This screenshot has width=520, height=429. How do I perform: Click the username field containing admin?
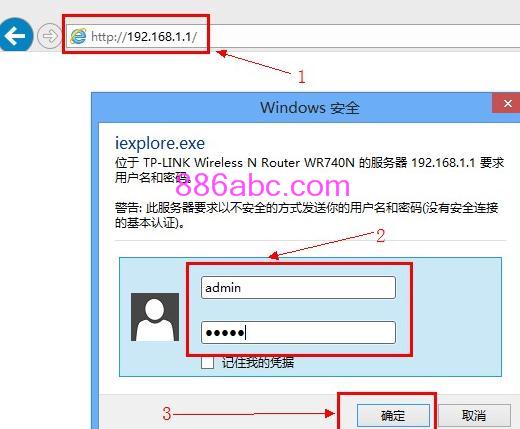tap(298, 287)
